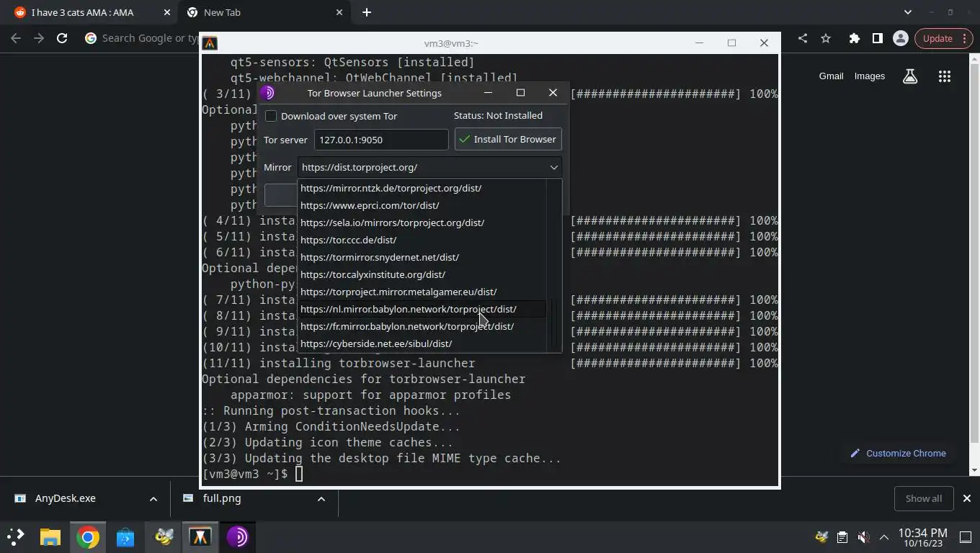Toggle Chrome side panel icon
The width and height of the screenshot is (980, 553).
(877, 38)
